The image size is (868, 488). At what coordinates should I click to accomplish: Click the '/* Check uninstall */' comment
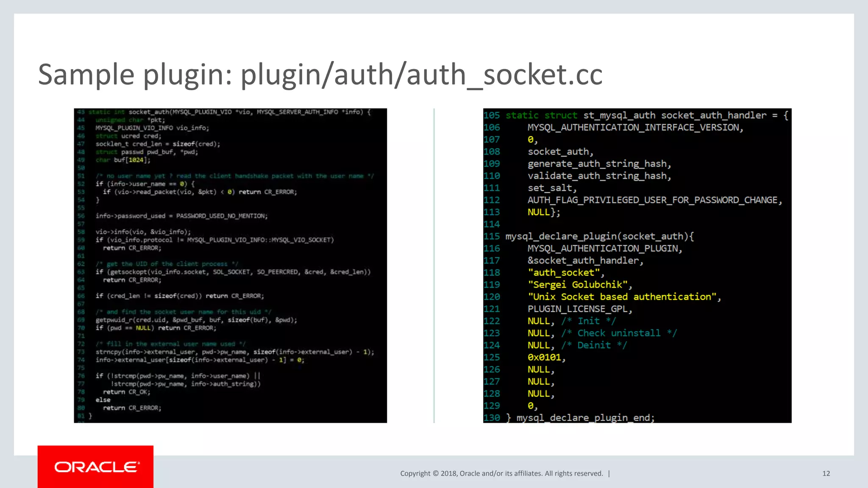(x=619, y=333)
